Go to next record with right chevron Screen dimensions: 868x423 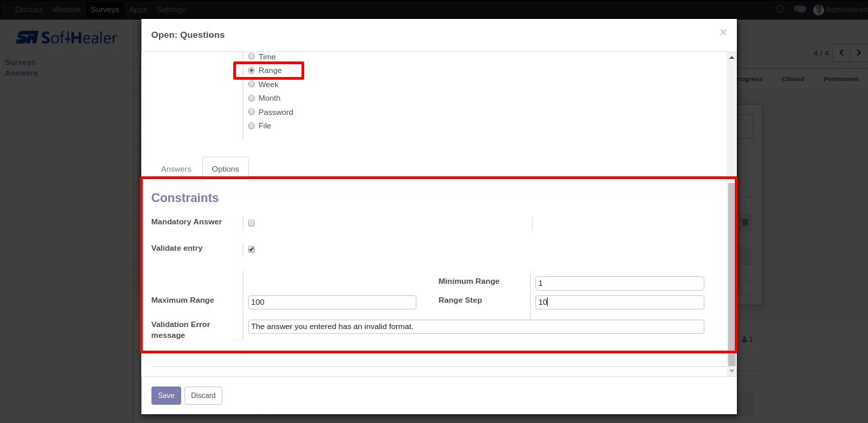click(859, 53)
